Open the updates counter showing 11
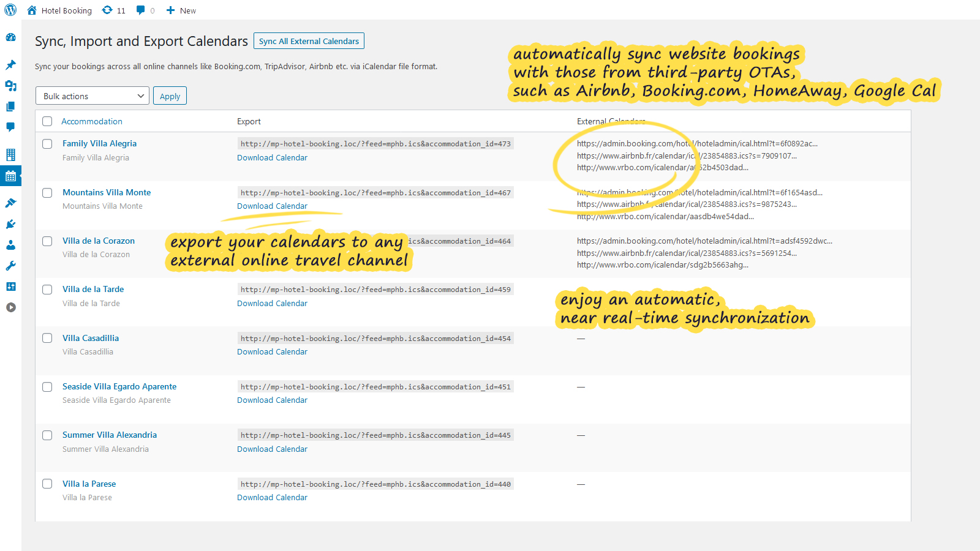Viewport: 980px width, 551px height. 113,10
